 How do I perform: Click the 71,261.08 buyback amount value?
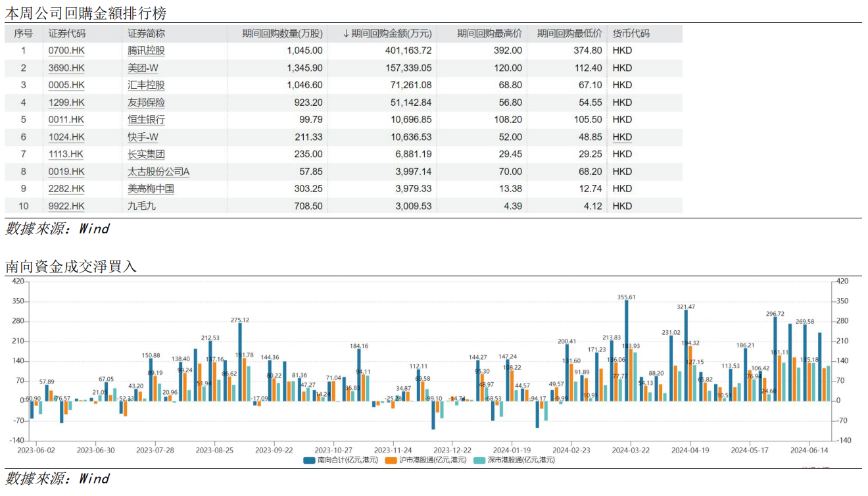tap(411, 85)
